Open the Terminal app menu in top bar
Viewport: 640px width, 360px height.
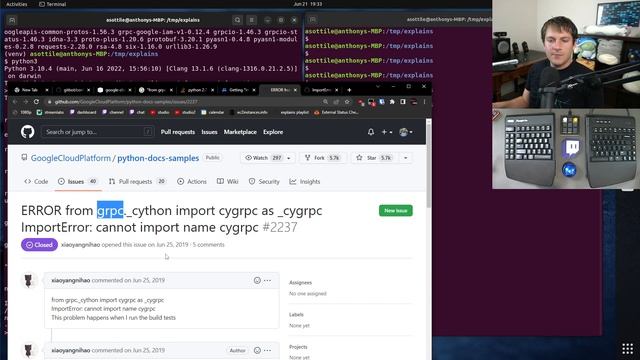53,4
